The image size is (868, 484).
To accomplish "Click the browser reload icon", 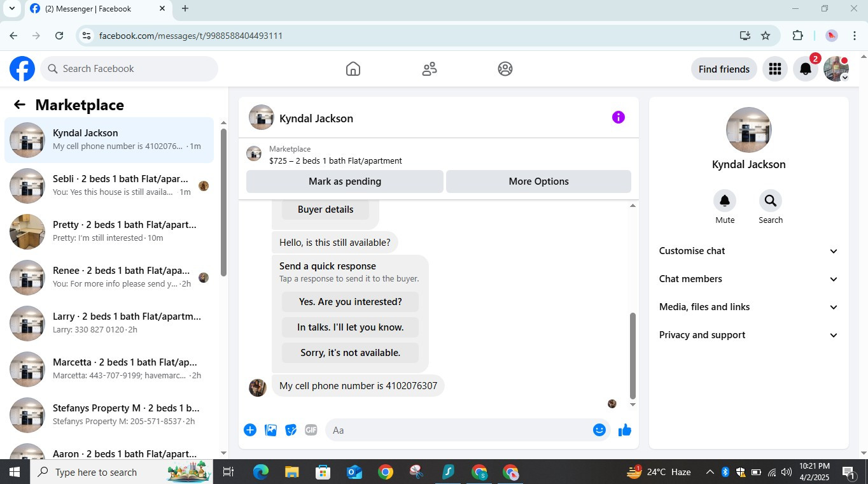I will (x=59, y=36).
